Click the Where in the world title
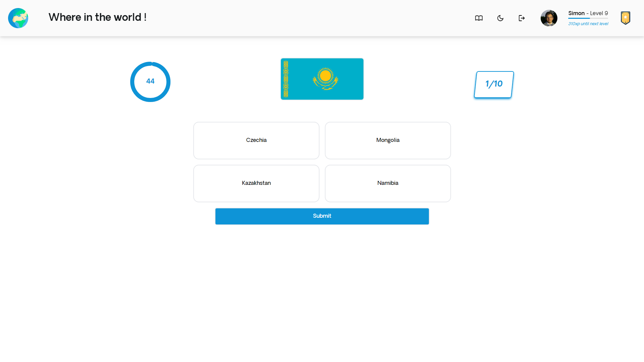 coord(97,17)
